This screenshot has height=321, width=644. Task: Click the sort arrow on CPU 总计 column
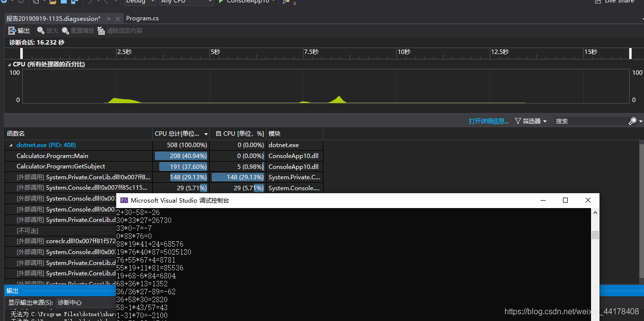[206, 134]
